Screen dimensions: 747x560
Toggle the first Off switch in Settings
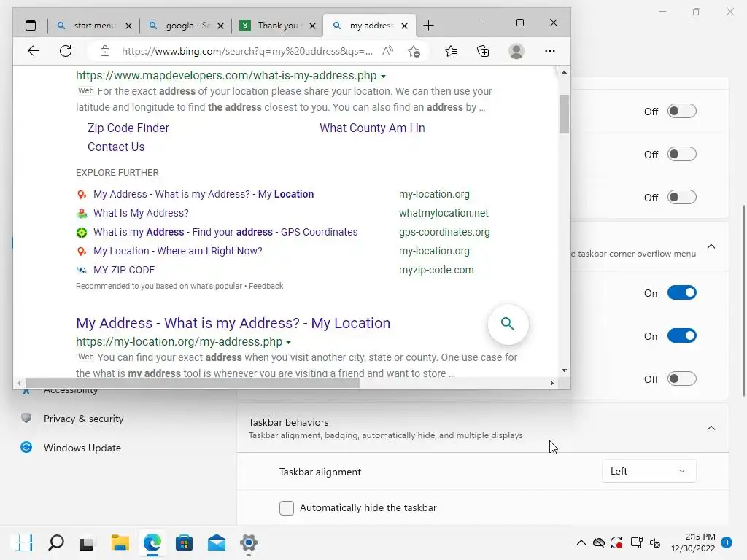tap(682, 111)
